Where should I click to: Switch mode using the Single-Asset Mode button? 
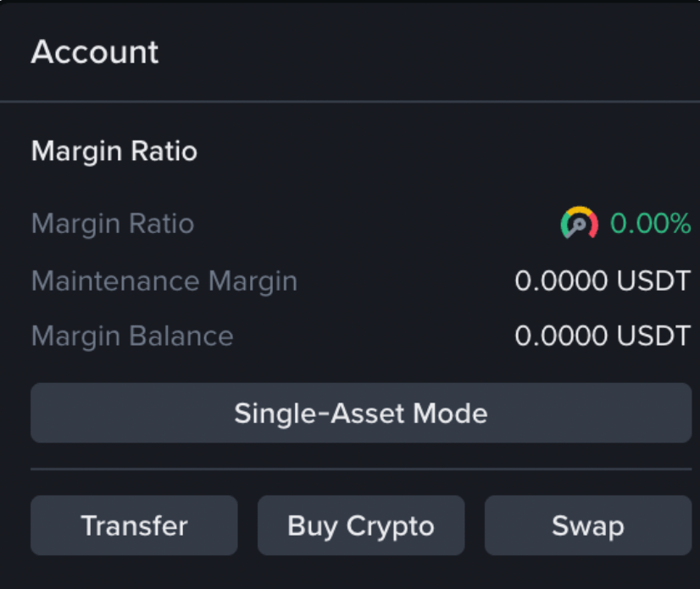coord(361,414)
